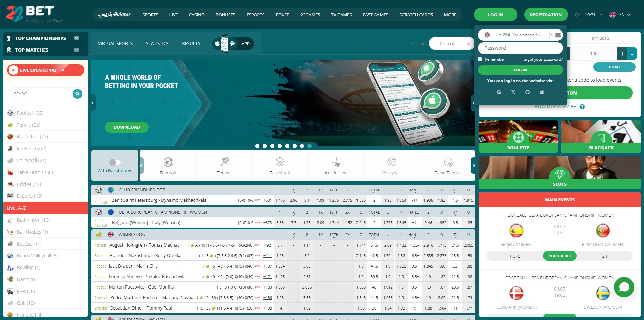This screenshot has height=320, width=644.
Task: Open the CASINO menu item
Action: point(196,15)
